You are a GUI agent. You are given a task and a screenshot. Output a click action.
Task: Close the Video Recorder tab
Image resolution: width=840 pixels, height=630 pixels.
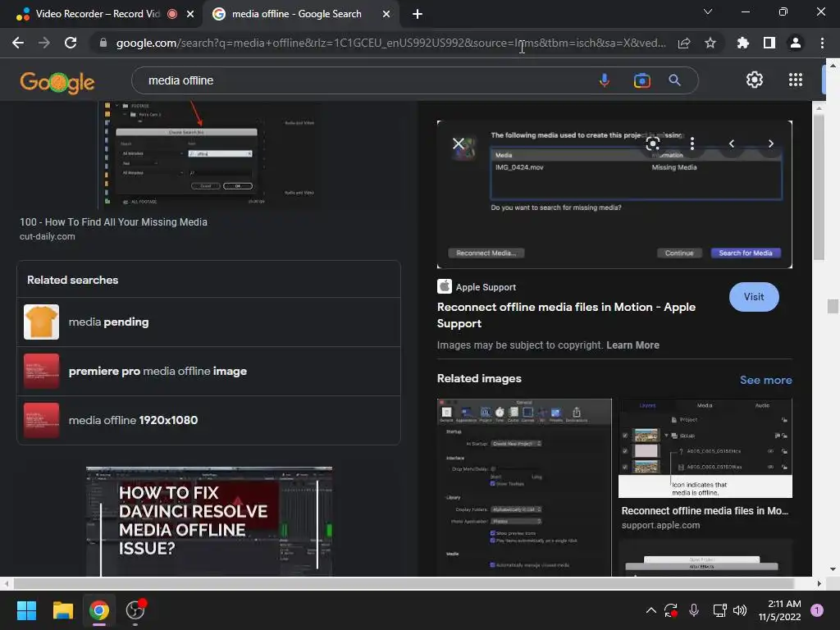(190, 14)
